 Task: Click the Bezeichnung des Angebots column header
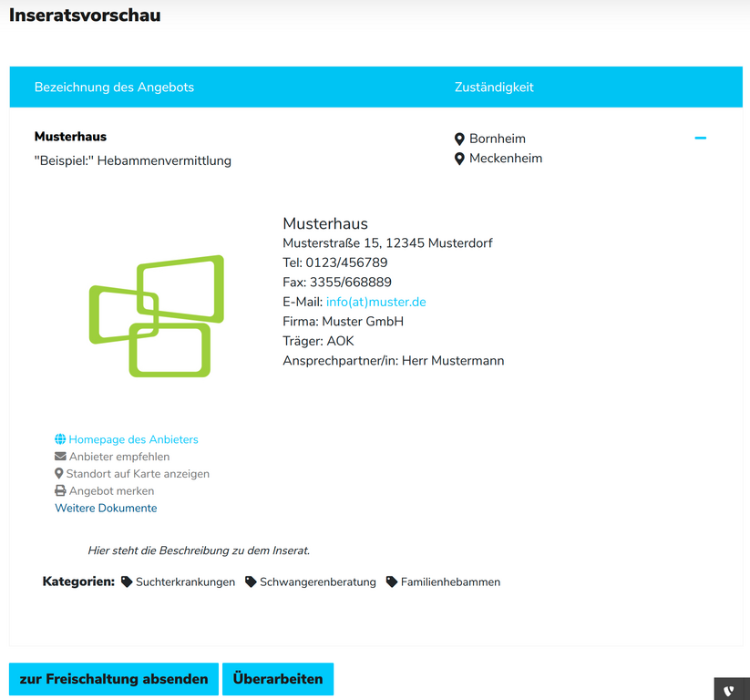pos(114,87)
